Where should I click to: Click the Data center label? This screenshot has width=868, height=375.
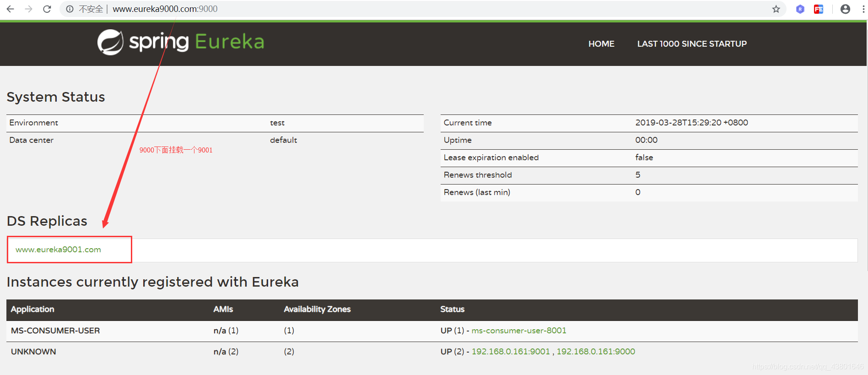click(31, 140)
